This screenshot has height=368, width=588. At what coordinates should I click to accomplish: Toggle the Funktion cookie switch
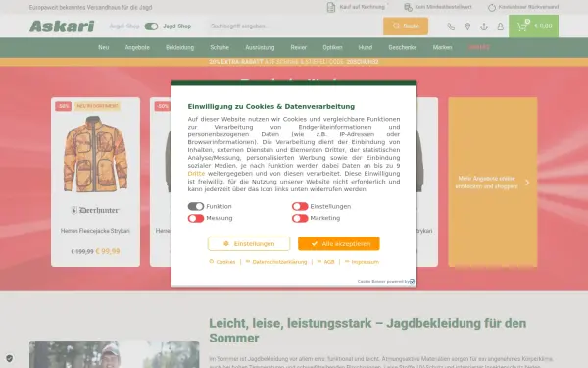(196, 206)
